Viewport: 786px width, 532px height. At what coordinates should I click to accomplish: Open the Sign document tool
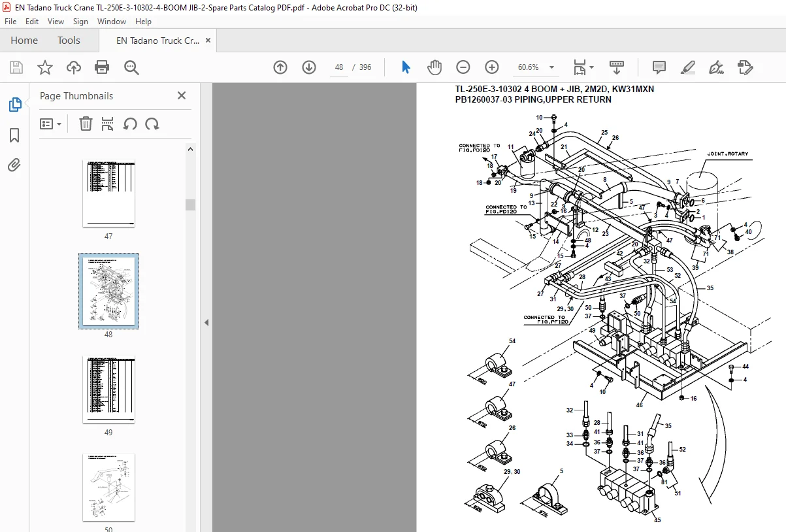pyautogui.click(x=716, y=67)
